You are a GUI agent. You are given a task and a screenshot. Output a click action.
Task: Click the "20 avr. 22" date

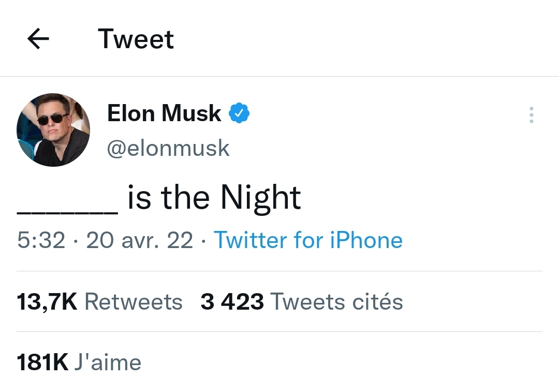[x=139, y=240]
